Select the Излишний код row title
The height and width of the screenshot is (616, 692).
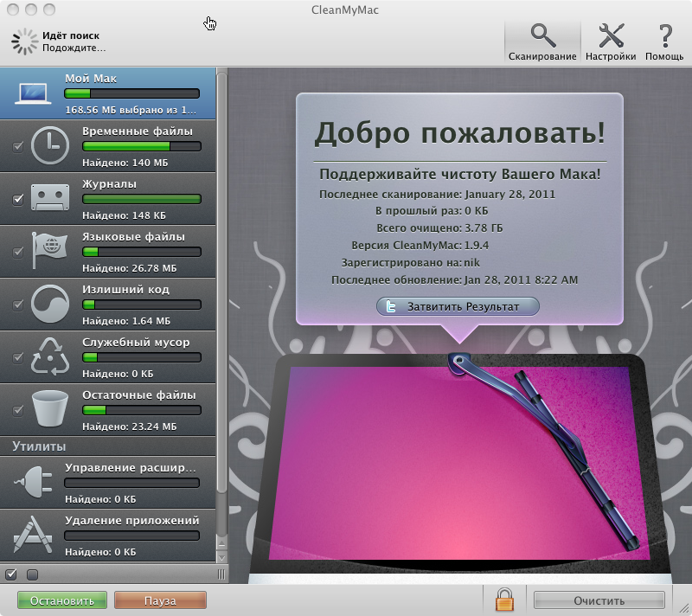(x=125, y=290)
